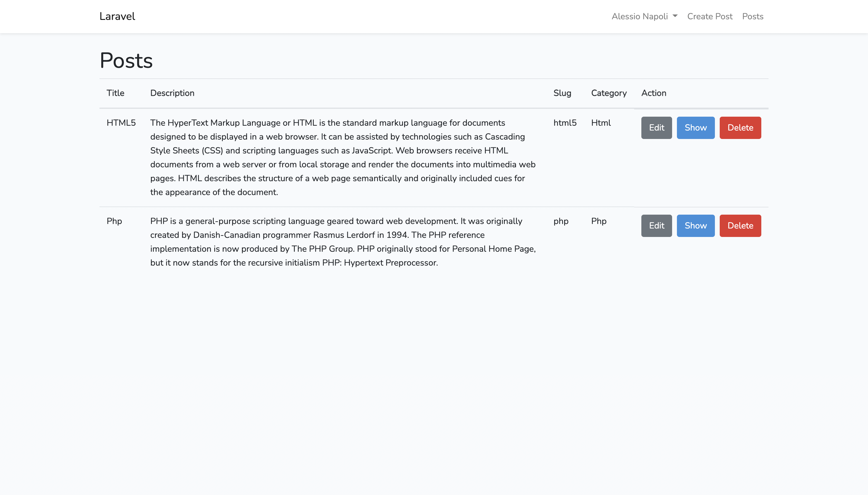Show the Php post
868x495 pixels.
click(x=695, y=225)
